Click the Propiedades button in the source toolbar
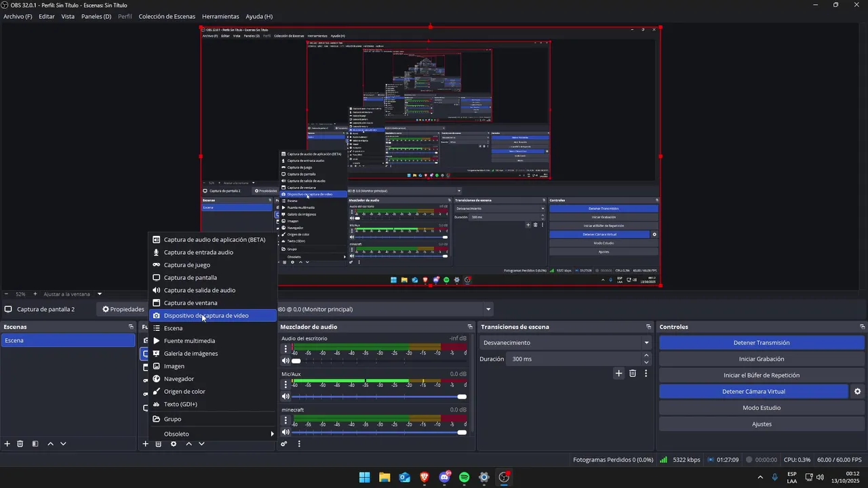 click(123, 309)
